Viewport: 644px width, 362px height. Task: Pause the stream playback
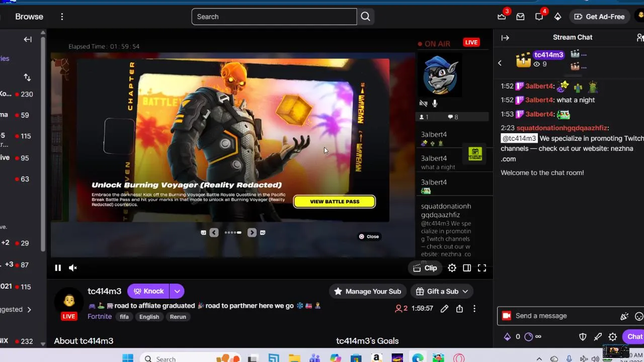click(58, 268)
